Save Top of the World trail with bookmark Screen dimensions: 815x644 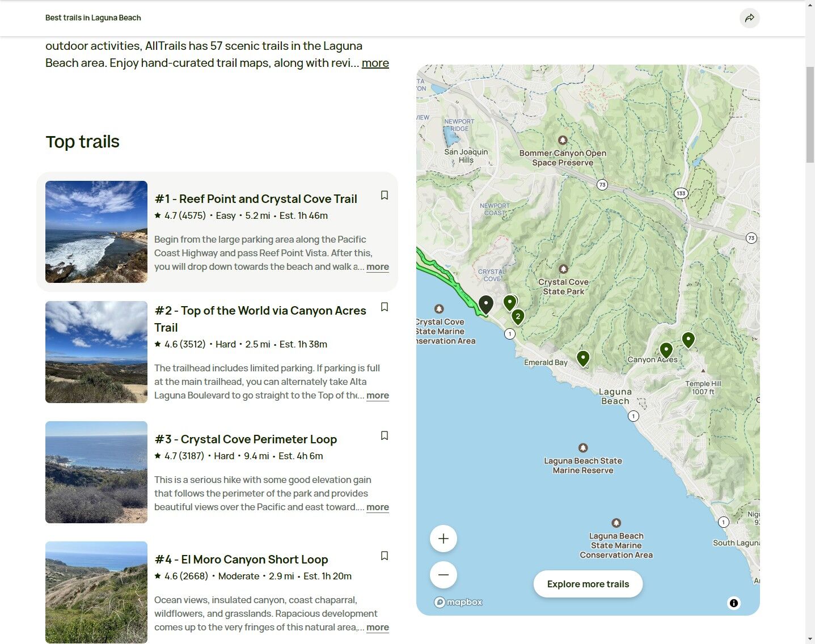[x=384, y=307]
